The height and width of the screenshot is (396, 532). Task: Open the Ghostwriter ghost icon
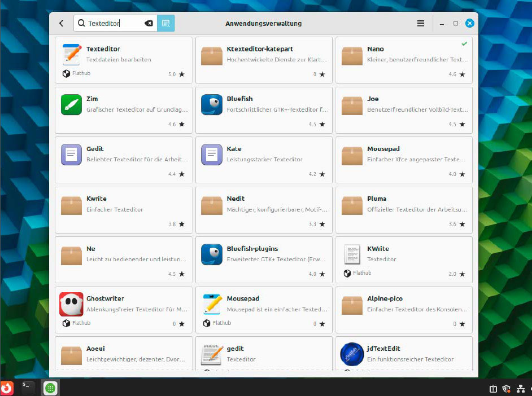71,304
